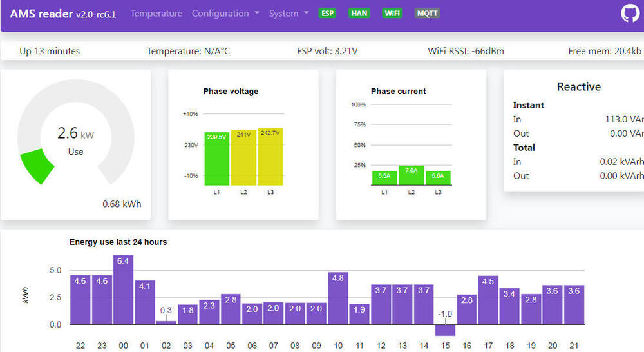The image size is (644, 352).
Task: Click the green ESP status badge
Action: 328,13
